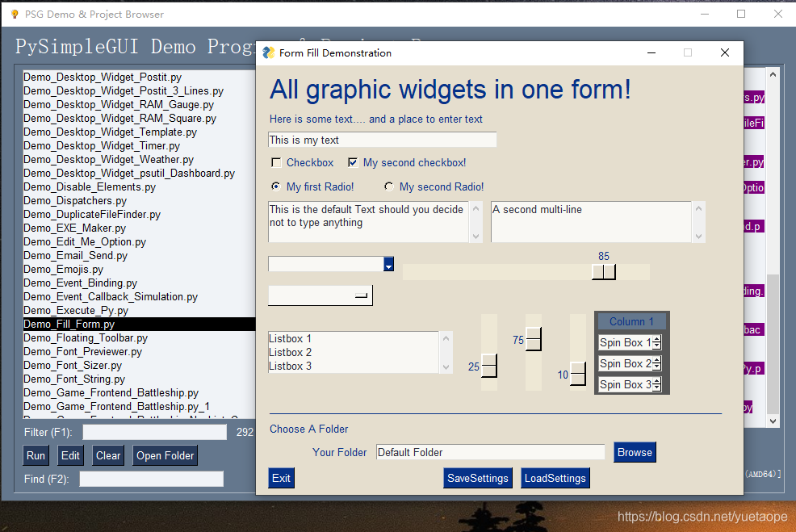This screenshot has width=796, height=532.
Task: Click the vertical slider handle at 25
Action: [x=489, y=366]
